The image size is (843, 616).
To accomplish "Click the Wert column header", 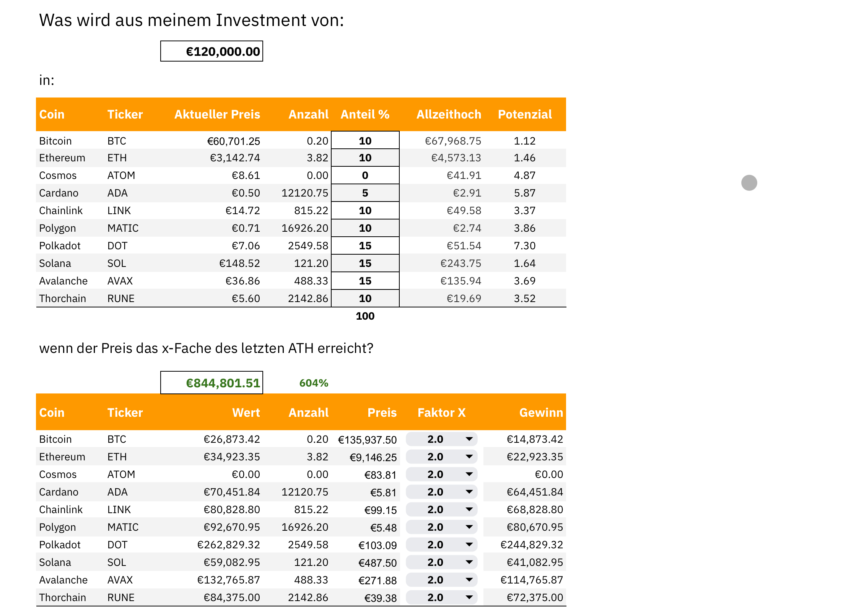I will click(x=246, y=413).
